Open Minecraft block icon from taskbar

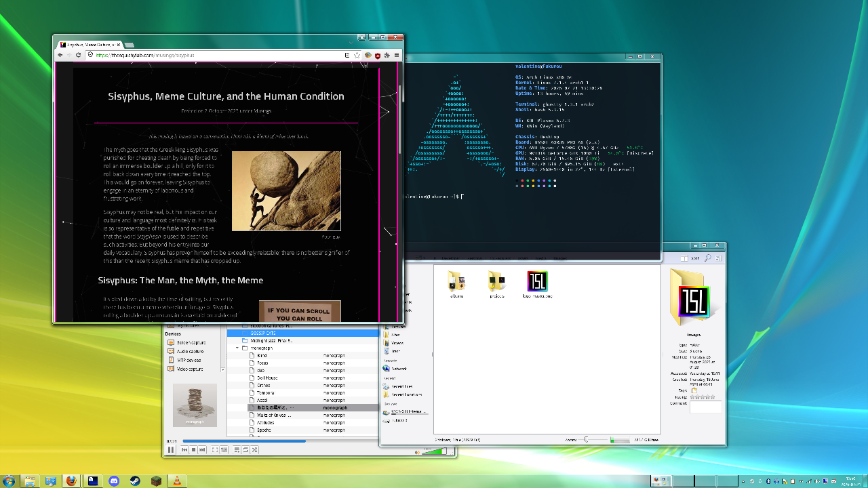point(155,481)
